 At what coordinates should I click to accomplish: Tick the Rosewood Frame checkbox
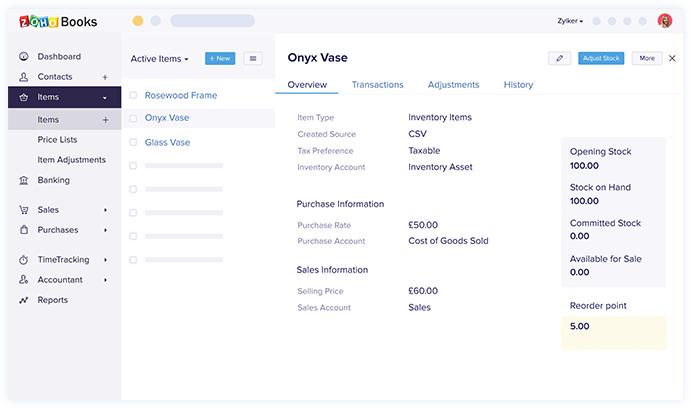click(133, 95)
